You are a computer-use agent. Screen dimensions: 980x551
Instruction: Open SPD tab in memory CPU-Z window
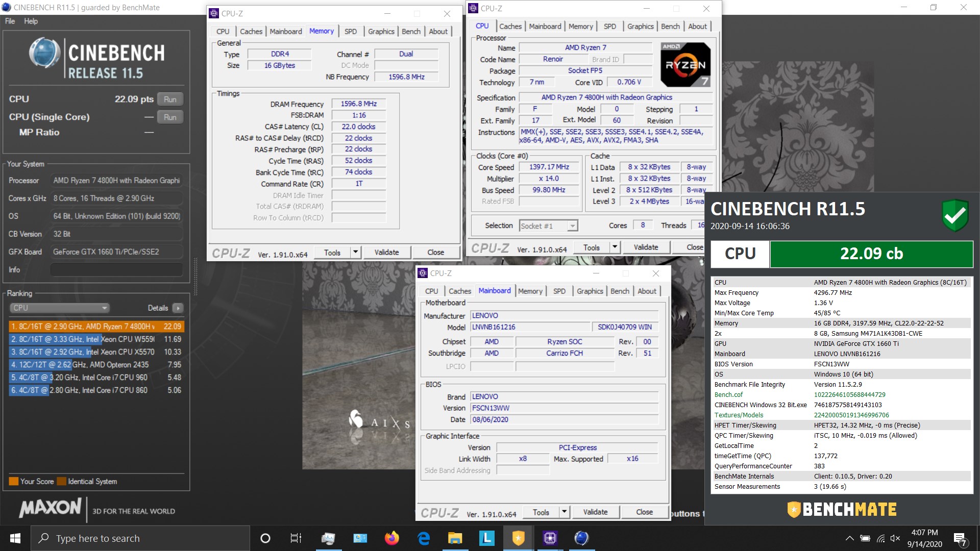point(351,32)
